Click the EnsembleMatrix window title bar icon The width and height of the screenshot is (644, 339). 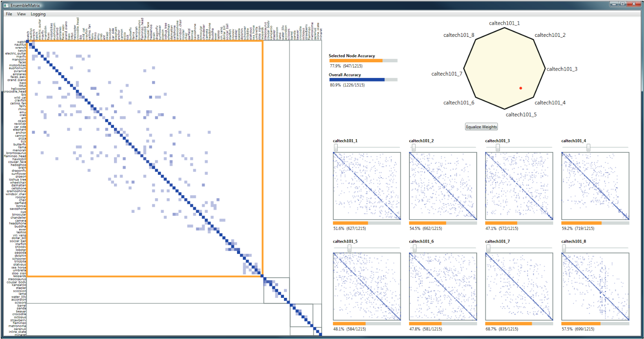[5, 5]
